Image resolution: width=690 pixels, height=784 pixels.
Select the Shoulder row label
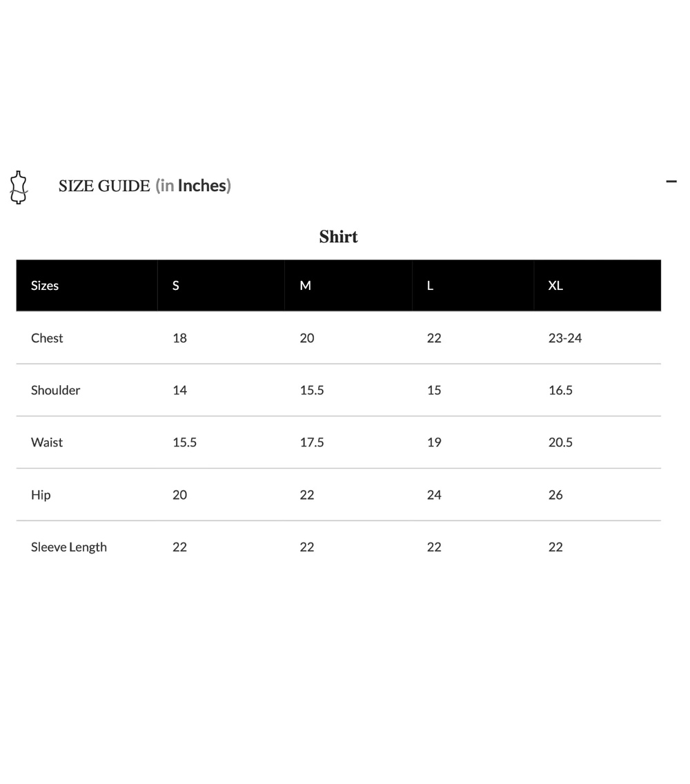55,391
